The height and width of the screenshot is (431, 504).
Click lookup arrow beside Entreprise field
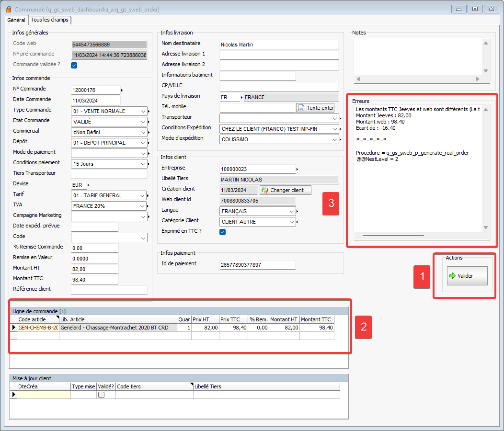click(297, 169)
